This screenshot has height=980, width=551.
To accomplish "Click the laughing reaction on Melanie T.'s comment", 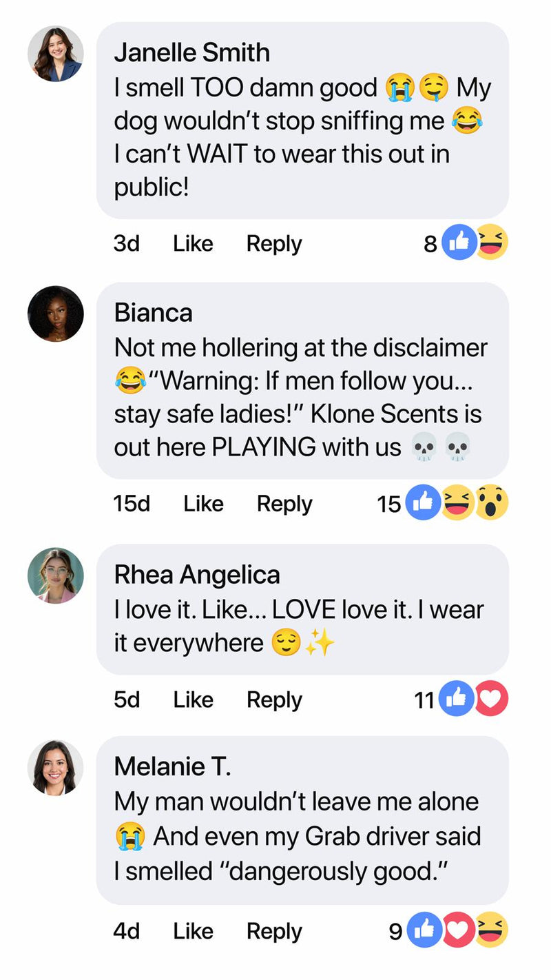I will coord(492,931).
